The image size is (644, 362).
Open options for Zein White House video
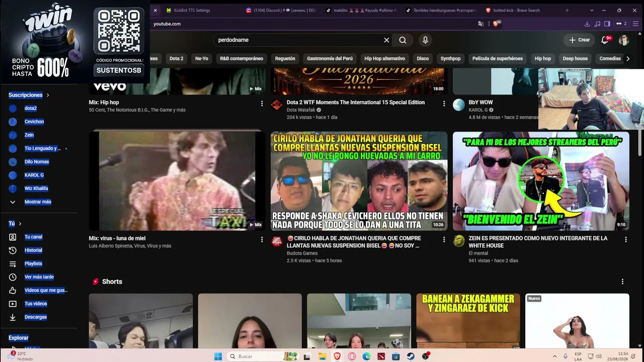click(x=626, y=240)
